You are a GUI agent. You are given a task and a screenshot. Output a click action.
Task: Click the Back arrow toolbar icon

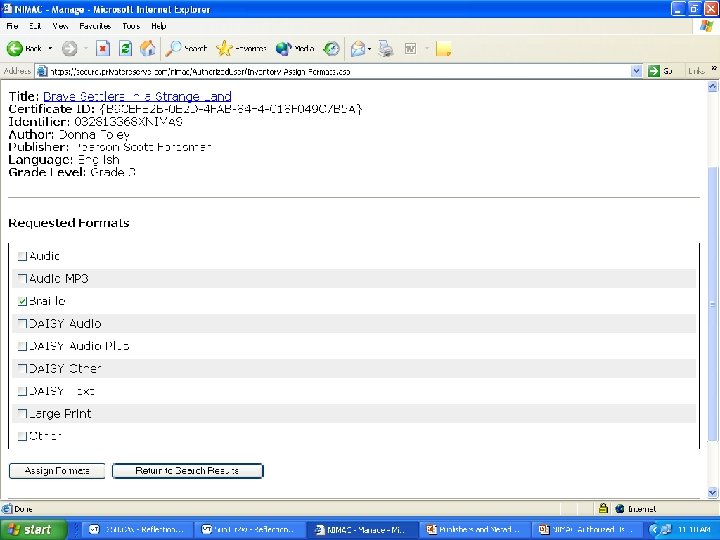(x=15, y=48)
